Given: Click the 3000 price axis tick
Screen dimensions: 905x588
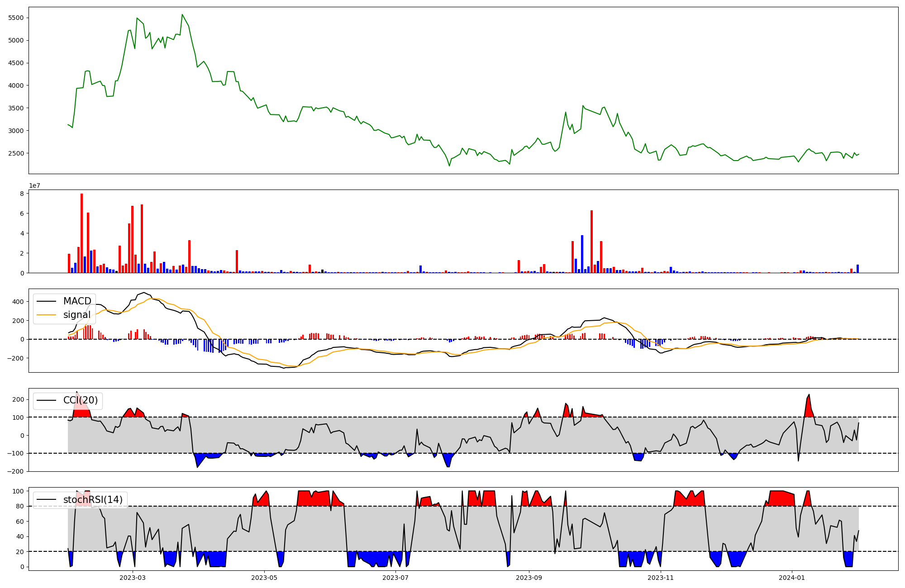Looking at the screenshot, I should pyautogui.click(x=16, y=131).
